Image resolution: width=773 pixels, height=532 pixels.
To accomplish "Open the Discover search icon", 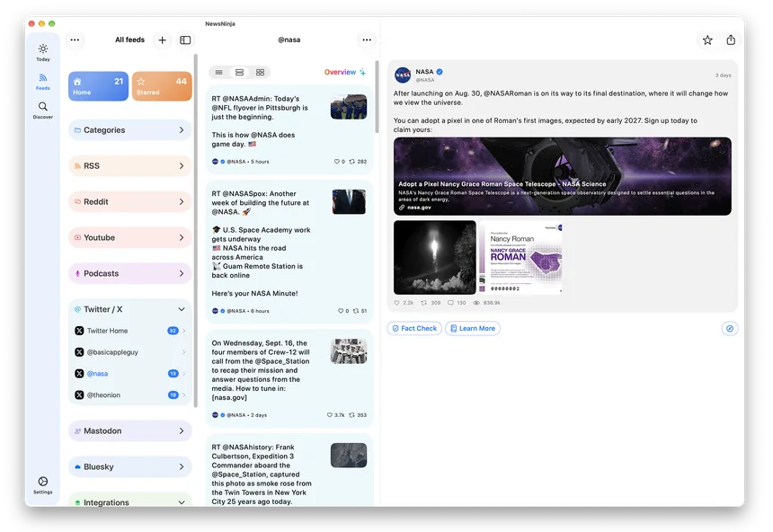I will (43, 110).
